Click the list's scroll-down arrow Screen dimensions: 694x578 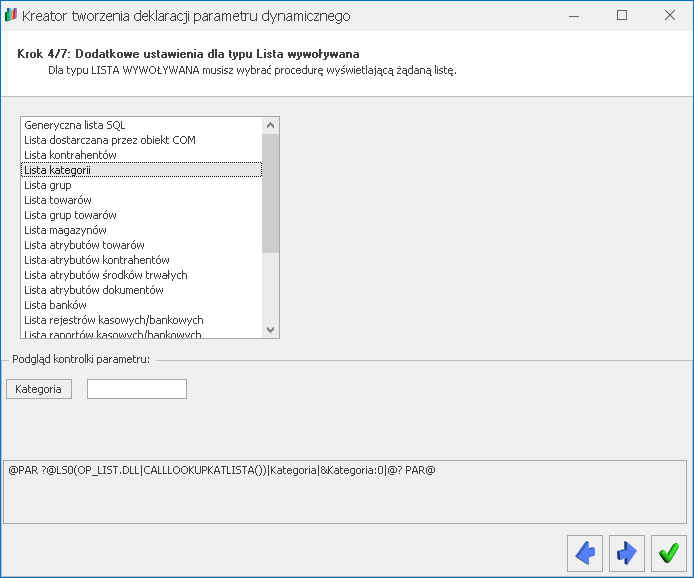(x=270, y=330)
